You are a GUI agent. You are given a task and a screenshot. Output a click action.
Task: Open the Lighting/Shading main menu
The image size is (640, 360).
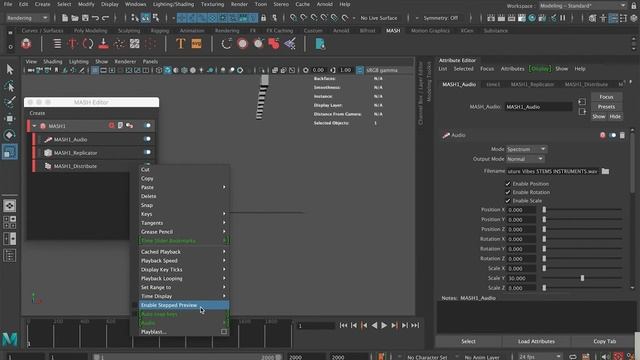(173, 4)
